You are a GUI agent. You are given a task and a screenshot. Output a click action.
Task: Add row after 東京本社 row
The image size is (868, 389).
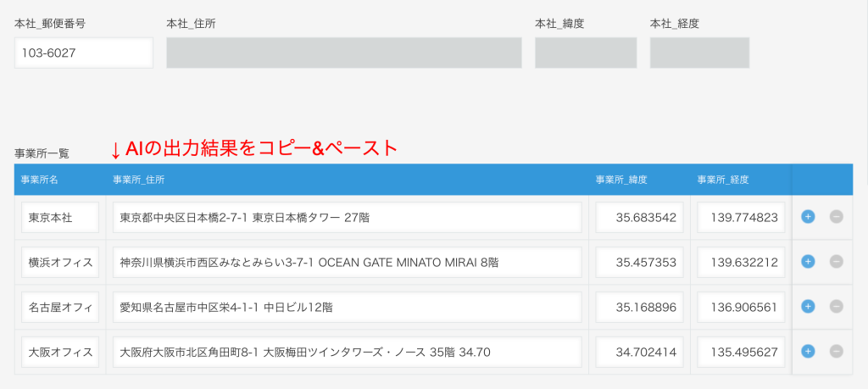808,217
